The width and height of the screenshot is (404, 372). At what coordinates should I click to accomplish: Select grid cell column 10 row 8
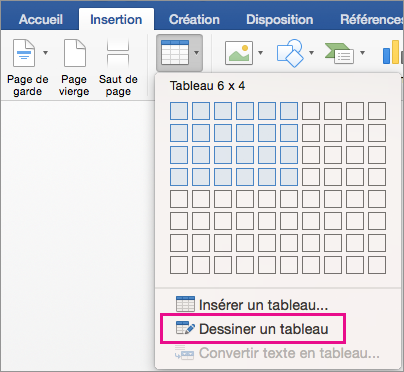point(377,265)
